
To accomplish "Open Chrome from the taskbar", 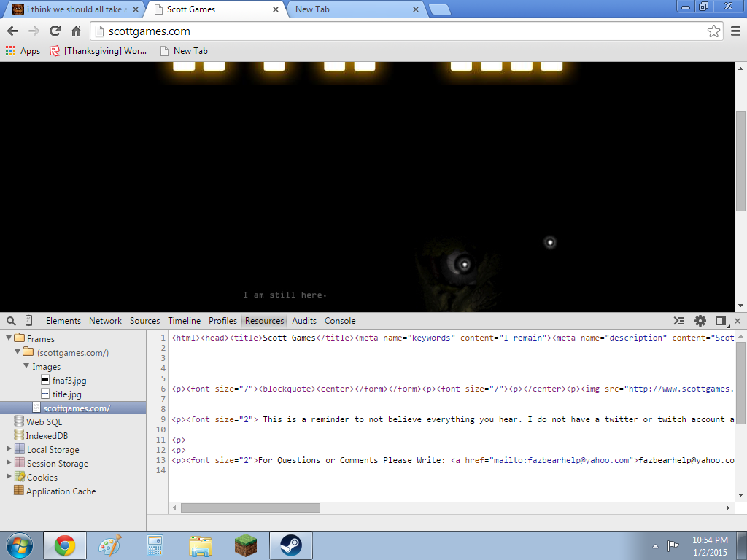I will [65, 545].
